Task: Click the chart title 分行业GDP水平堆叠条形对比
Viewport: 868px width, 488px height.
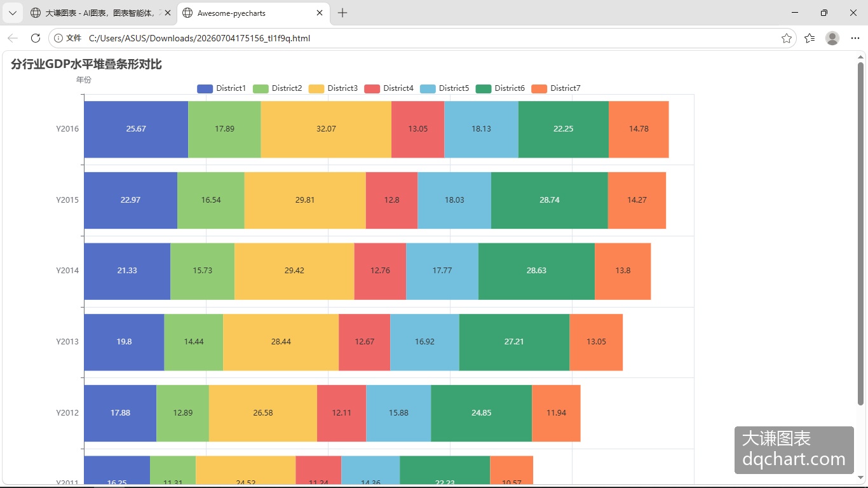Action: (86, 64)
